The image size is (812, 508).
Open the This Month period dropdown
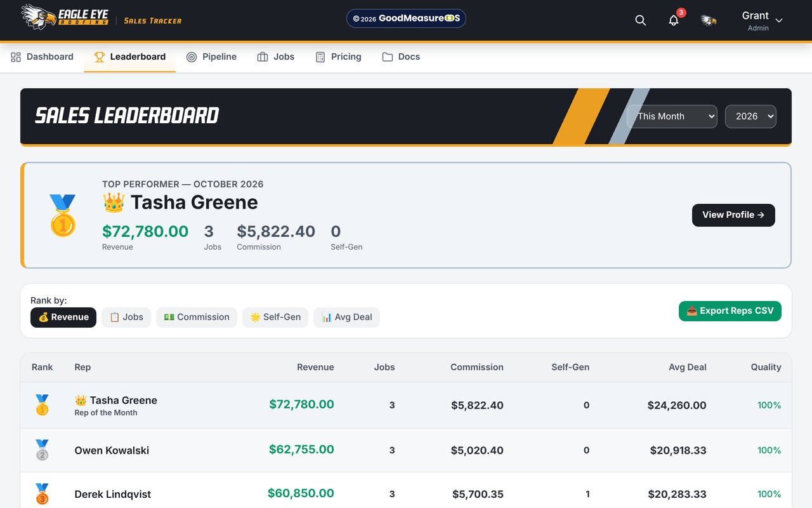[x=672, y=116]
